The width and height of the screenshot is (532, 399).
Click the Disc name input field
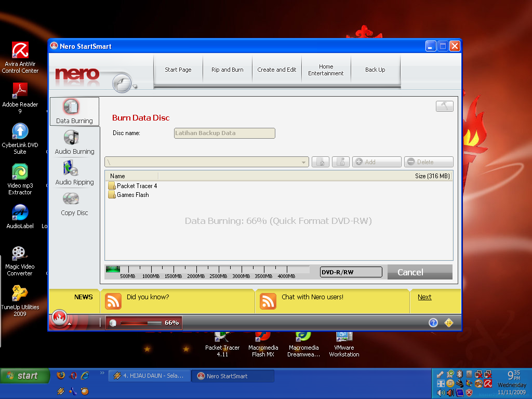224,133
